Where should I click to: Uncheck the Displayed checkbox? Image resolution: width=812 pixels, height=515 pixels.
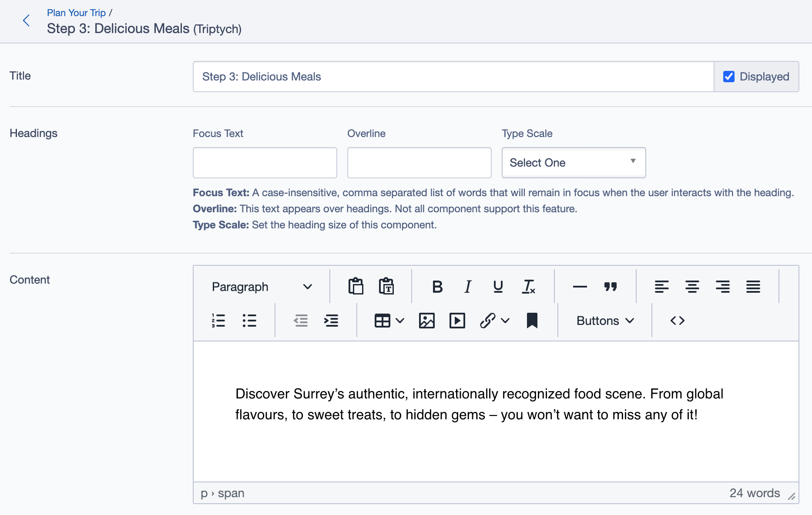[x=729, y=77]
